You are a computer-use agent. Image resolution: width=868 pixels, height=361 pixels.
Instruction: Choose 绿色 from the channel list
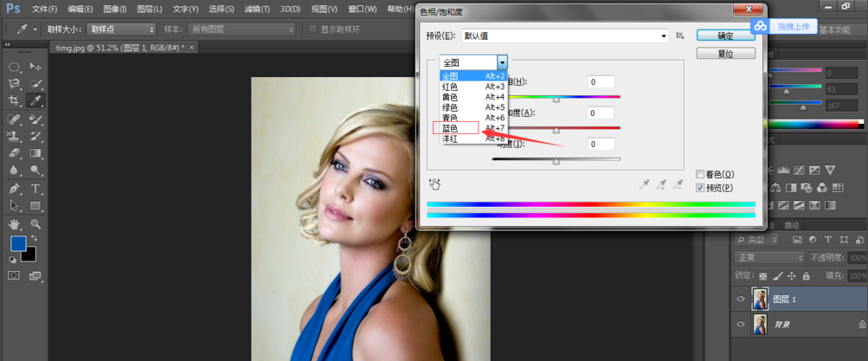click(474, 107)
